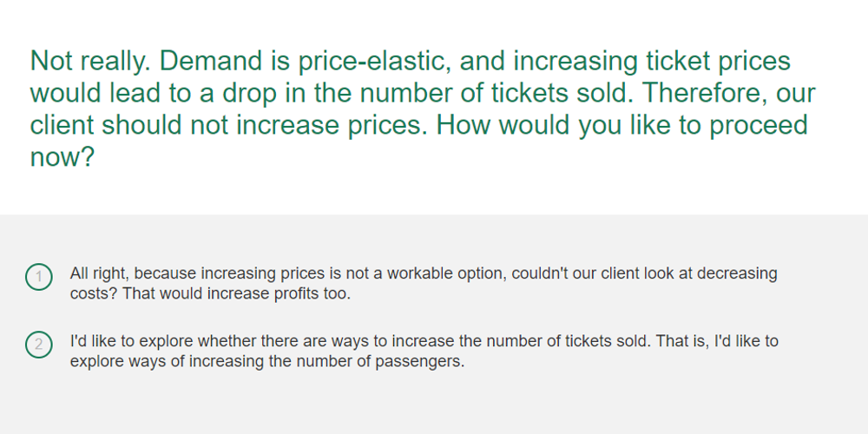Click the line 'I'd like to explore whether'
Screen dimensions: 868x434
(x=424, y=341)
